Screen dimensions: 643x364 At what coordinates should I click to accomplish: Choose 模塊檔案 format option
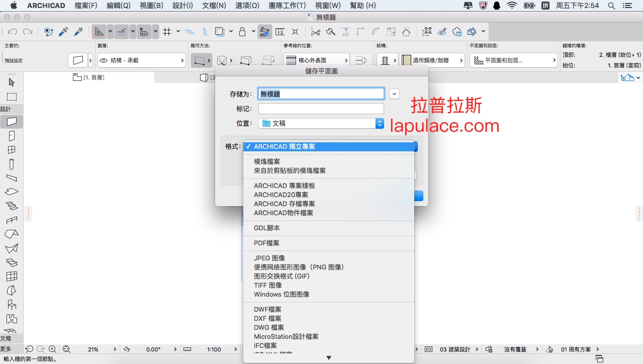(x=329, y=161)
